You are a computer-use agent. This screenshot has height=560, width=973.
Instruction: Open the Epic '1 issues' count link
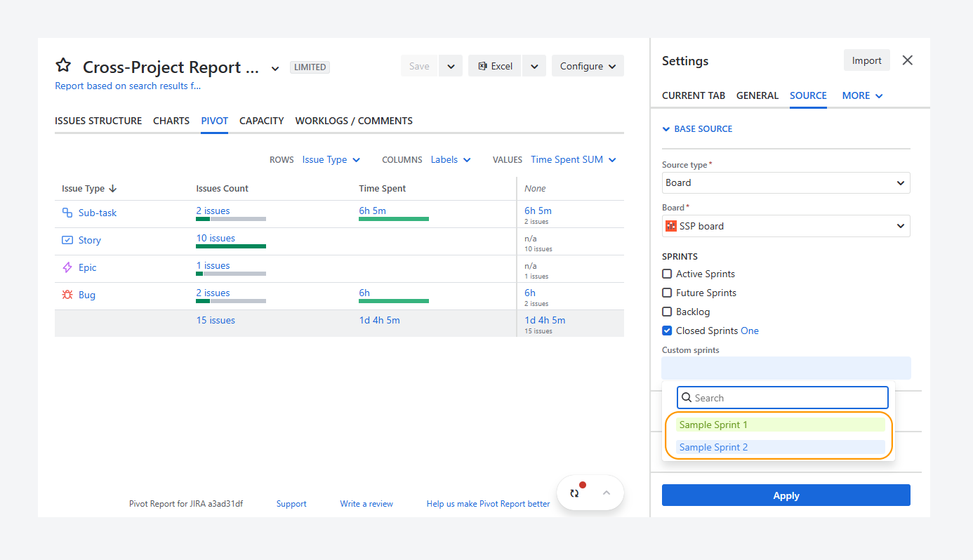coord(213,265)
